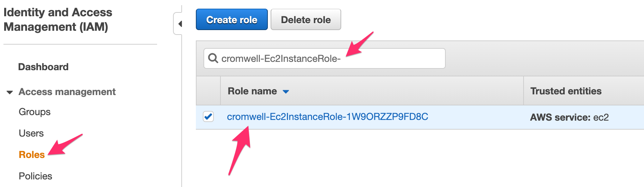The width and height of the screenshot is (644, 187).
Task: Click the Trusted entities column header
Action: pos(566,91)
